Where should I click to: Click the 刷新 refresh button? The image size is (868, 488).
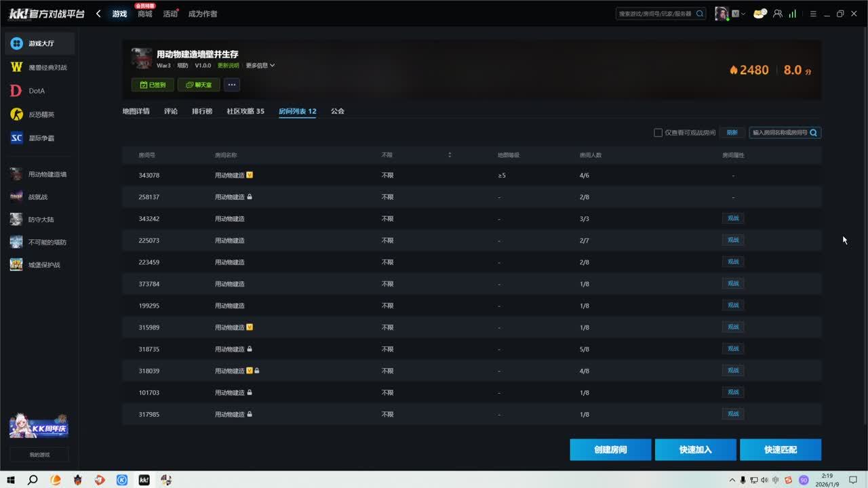click(732, 133)
